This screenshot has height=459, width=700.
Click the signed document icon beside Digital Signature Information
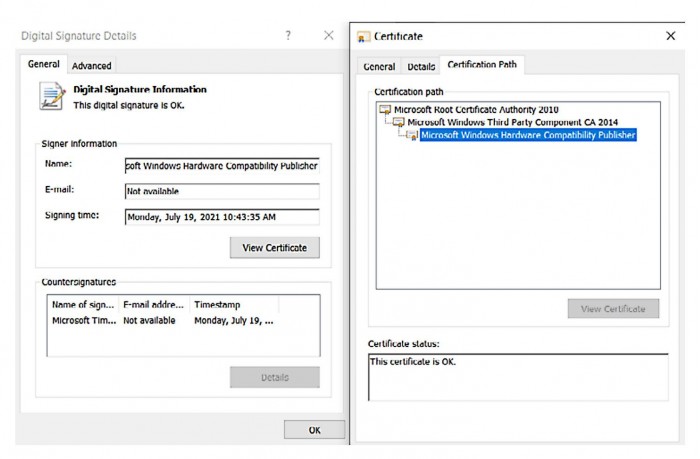coord(52,95)
